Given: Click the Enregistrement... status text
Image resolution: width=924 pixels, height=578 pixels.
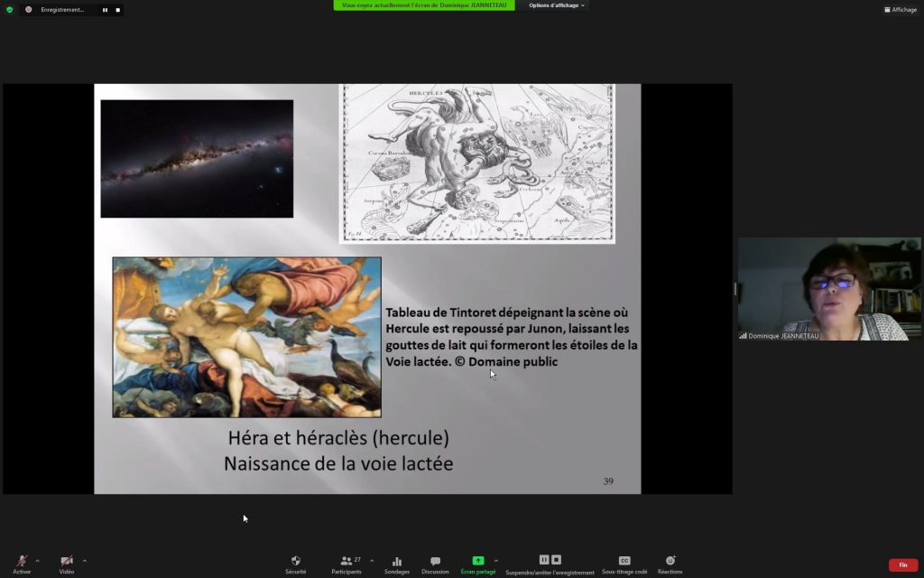Looking at the screenshot, I should tap(62, 10).
